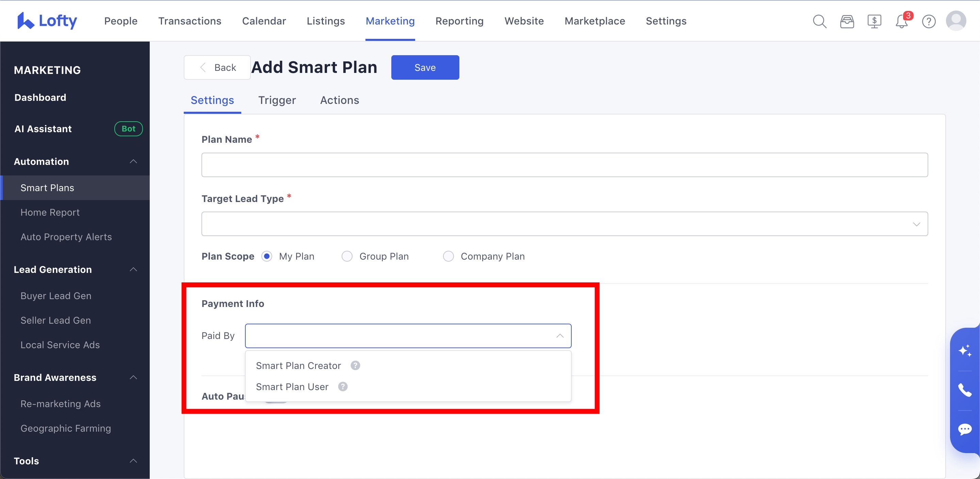
Task: Select the My Plan radio button
Action: 267,256
